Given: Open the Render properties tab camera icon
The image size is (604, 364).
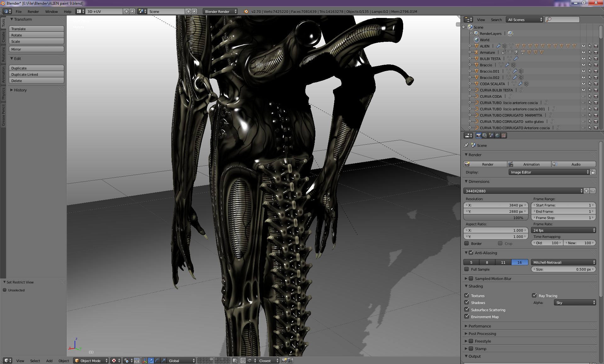Looking at the screenshot, I should pos(478,135).
